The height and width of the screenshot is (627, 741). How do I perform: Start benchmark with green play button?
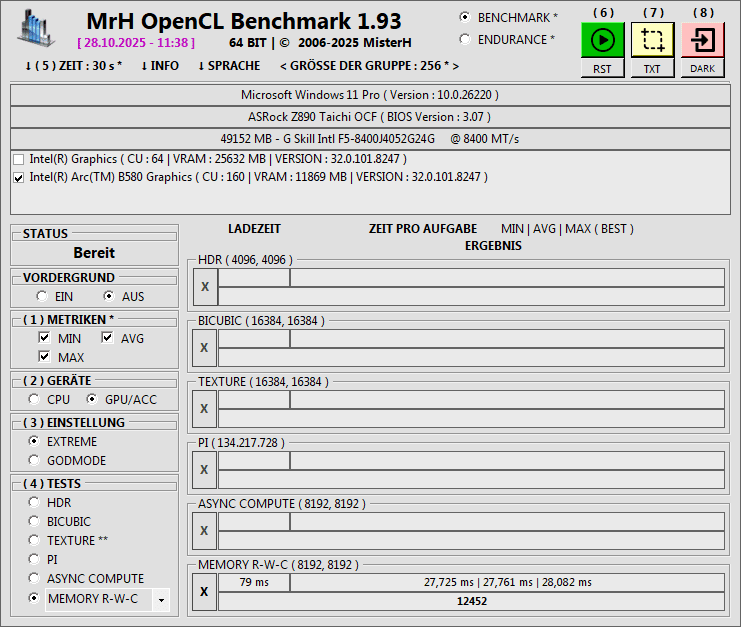coord(603,40)
